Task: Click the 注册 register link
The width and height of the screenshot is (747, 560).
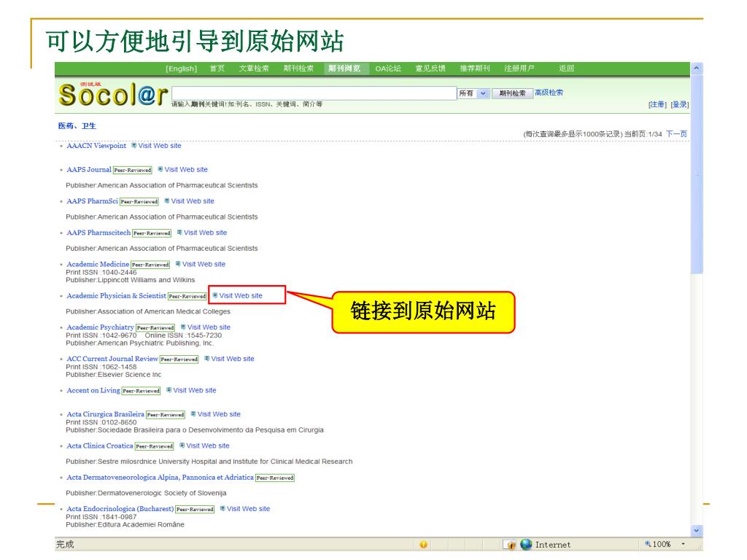Action: [657, 104]
